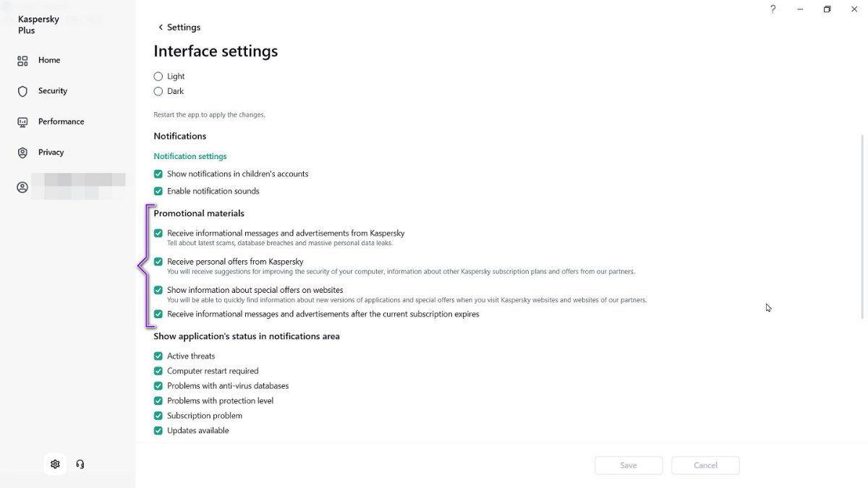Open the Notification settings link
868x488 pixels.
pyautogui.click(x=190, y=156)
